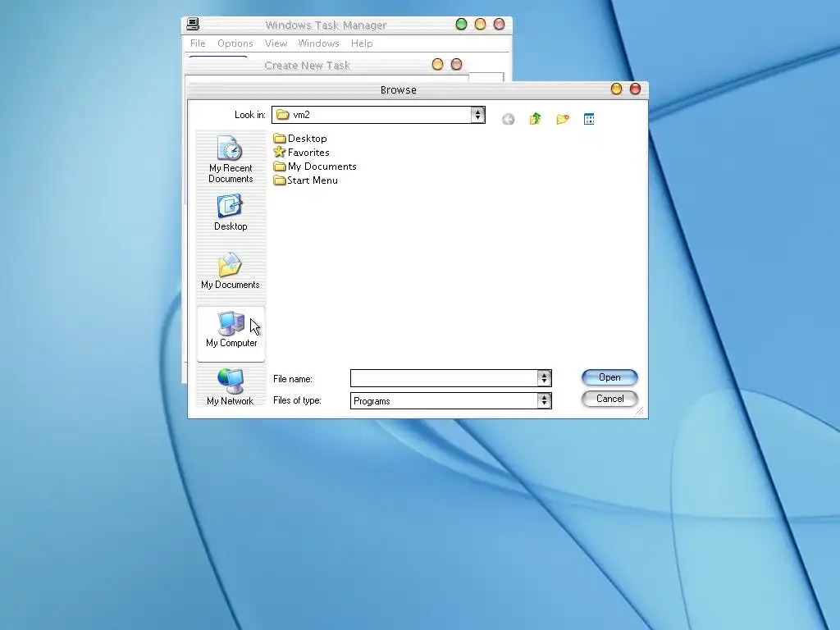Click the Browse dialog resize grip
The width and height of the screenshot is (840, 630).
pos(640,412)
